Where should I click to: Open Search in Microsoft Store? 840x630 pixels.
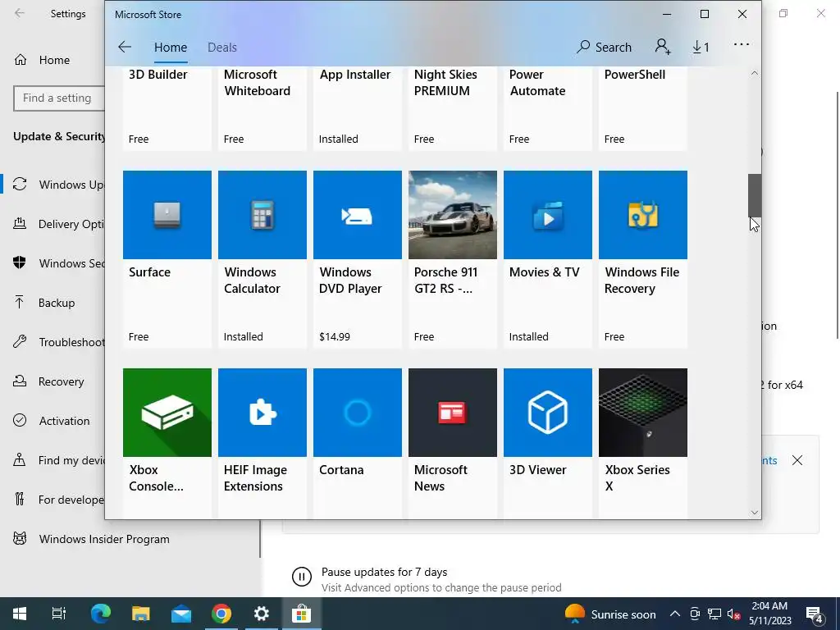[605, 47]
